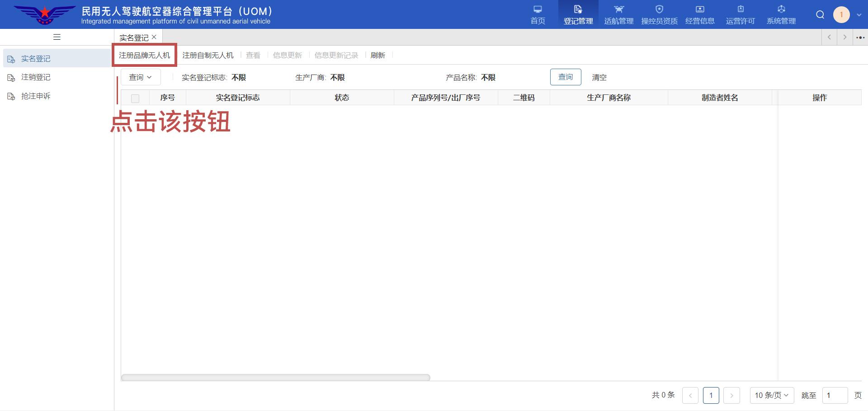Close the 实名登记 tab
Image resolution: width=868 pixels, height=411 pixels.
(154, 37)
